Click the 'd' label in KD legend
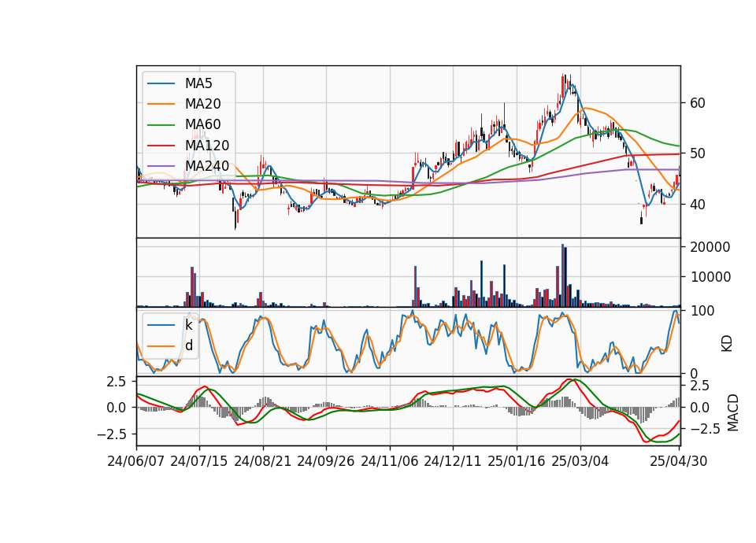The width and height of the screenshot is (756, 543). pos(189,345)
